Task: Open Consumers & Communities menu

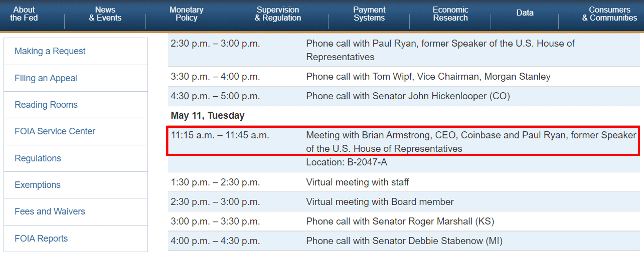Action: 609,14
